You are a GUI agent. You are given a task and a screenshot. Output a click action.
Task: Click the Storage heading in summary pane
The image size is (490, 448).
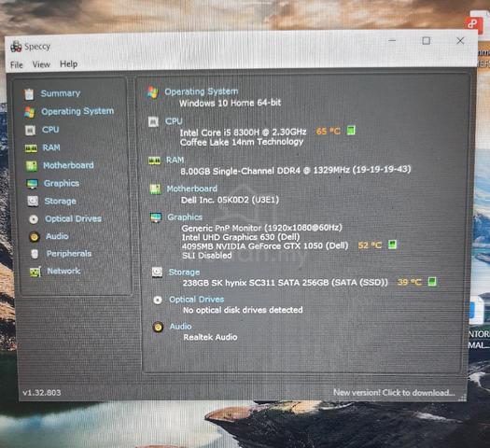pos(184,273)
